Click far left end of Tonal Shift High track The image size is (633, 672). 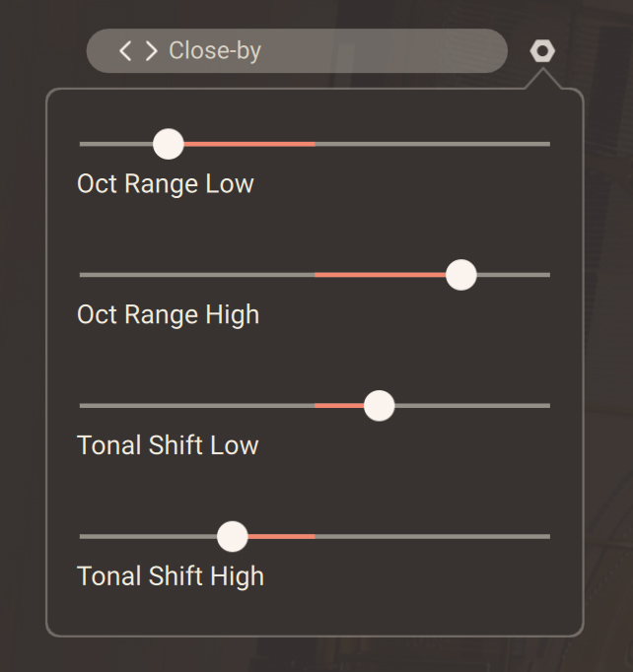click(x=83, y=536)
